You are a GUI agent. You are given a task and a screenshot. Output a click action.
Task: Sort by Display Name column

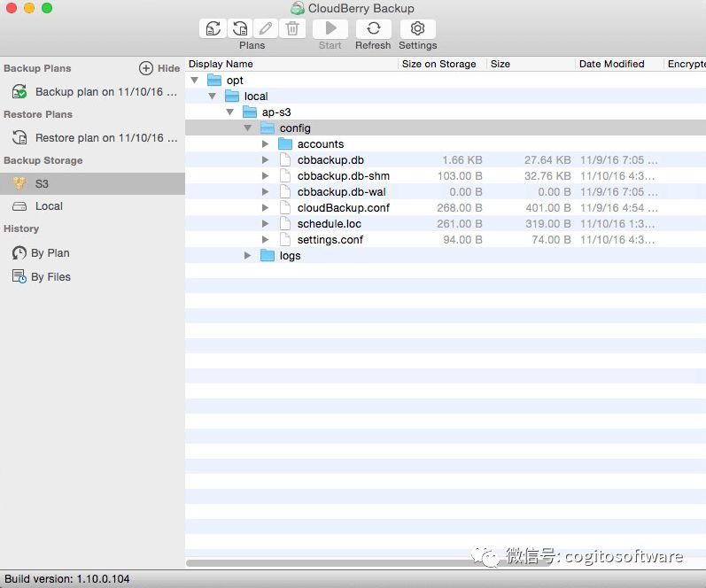point(291,64)
